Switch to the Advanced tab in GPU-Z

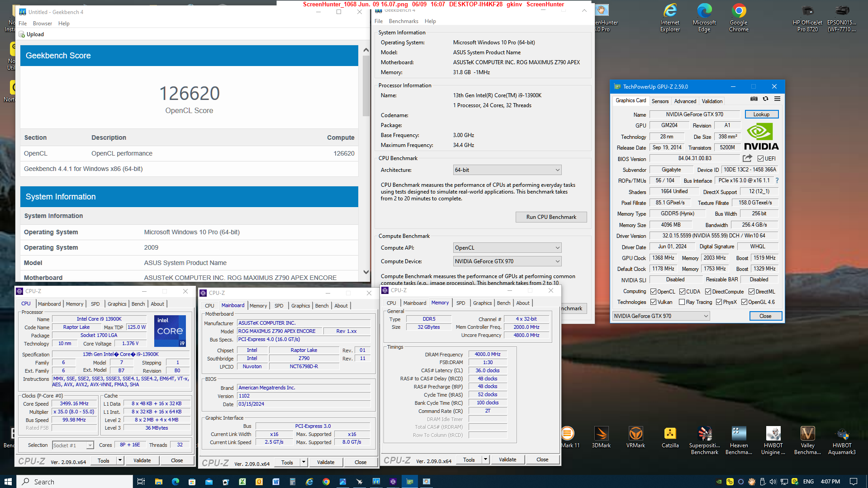(x=685, y=101)
